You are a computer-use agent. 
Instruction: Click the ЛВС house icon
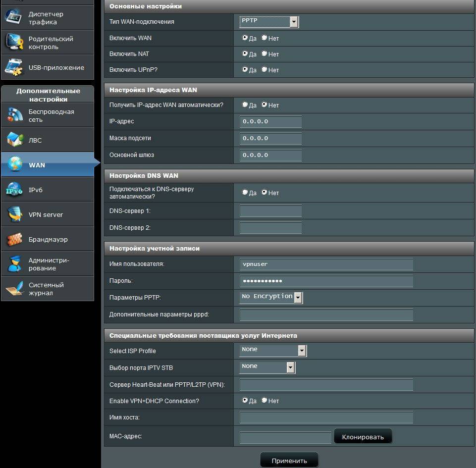(x=14, y=140)
